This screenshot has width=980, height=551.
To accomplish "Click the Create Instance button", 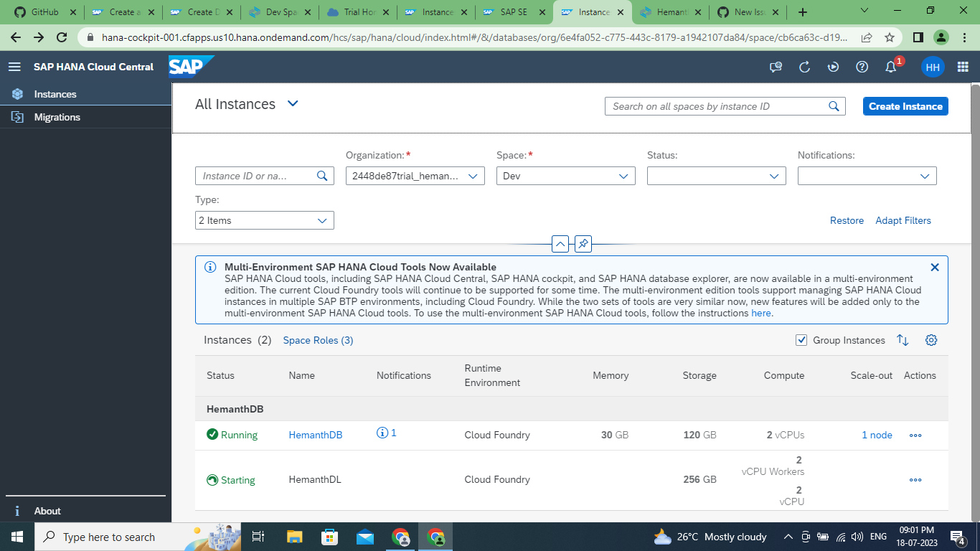I will pyautogui.click(x=905, y=105).
